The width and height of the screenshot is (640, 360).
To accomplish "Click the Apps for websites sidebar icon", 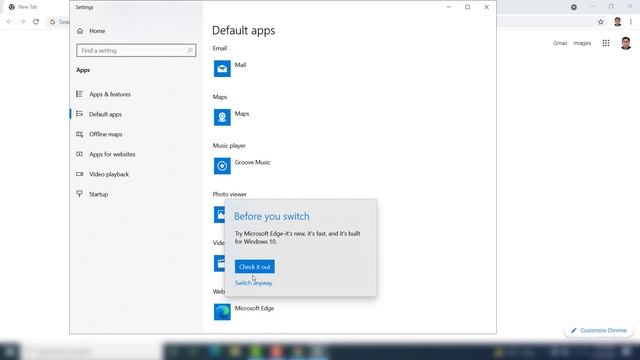I will [80, 154].
